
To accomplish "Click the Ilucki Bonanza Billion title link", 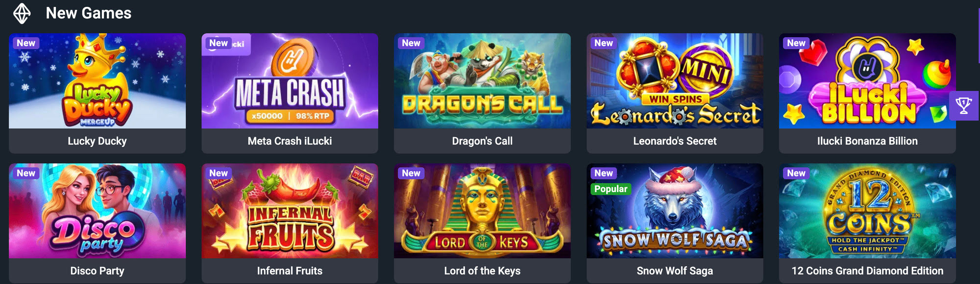I will tap(867, 141).
